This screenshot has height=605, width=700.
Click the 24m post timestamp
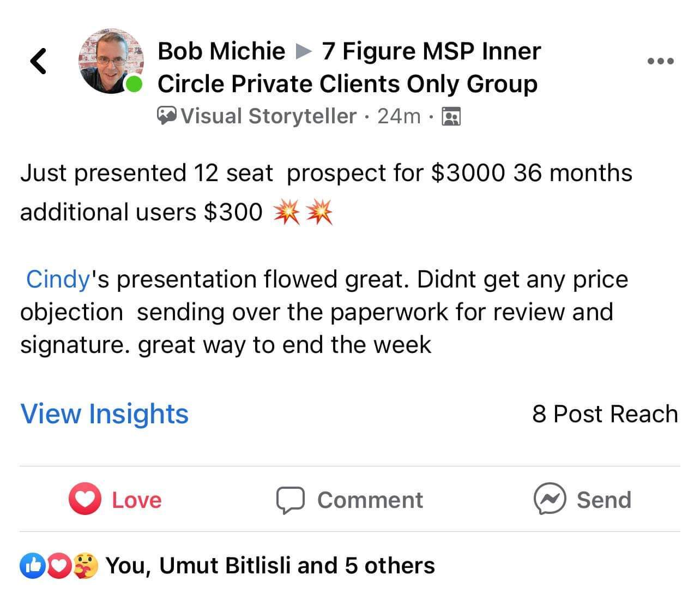pyautogui.click(x=399, y=116)
